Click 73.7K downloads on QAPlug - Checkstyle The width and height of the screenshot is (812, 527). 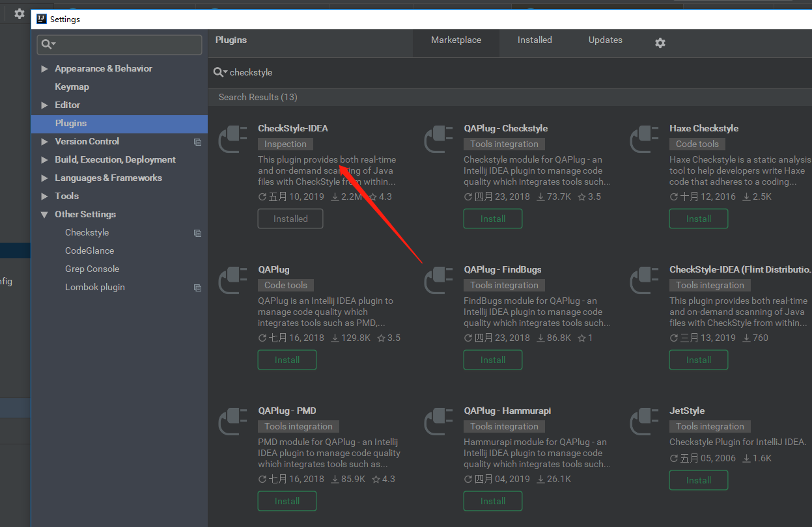[553, 196]
